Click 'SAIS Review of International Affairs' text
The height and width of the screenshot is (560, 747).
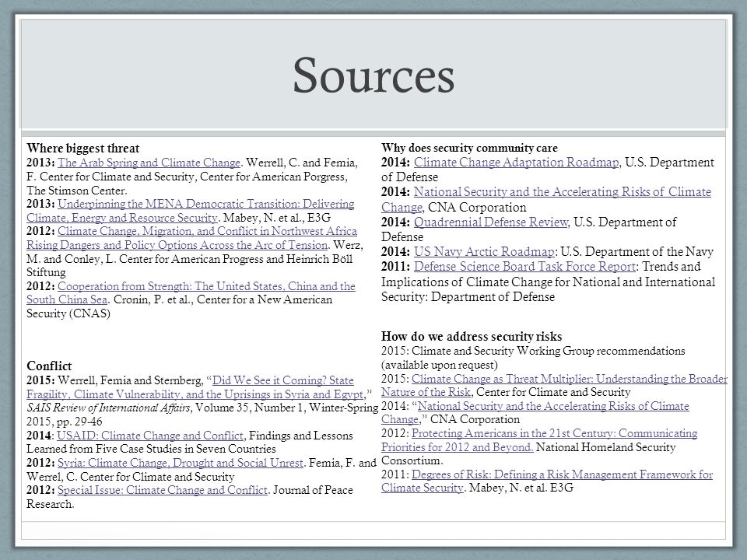click(109, 408)
